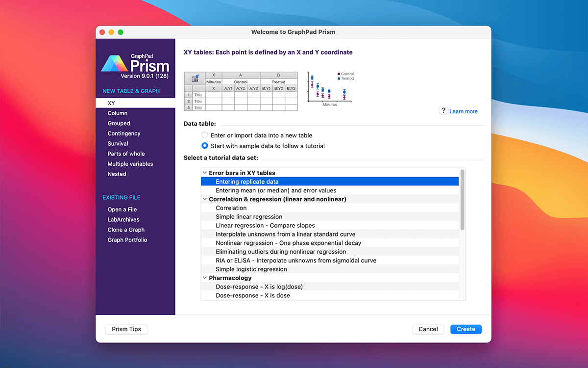Viewport: 588px width, 368px height.
Task: Select 'Nonlinear regression - One phase exponential decay'
Action: 330,243
